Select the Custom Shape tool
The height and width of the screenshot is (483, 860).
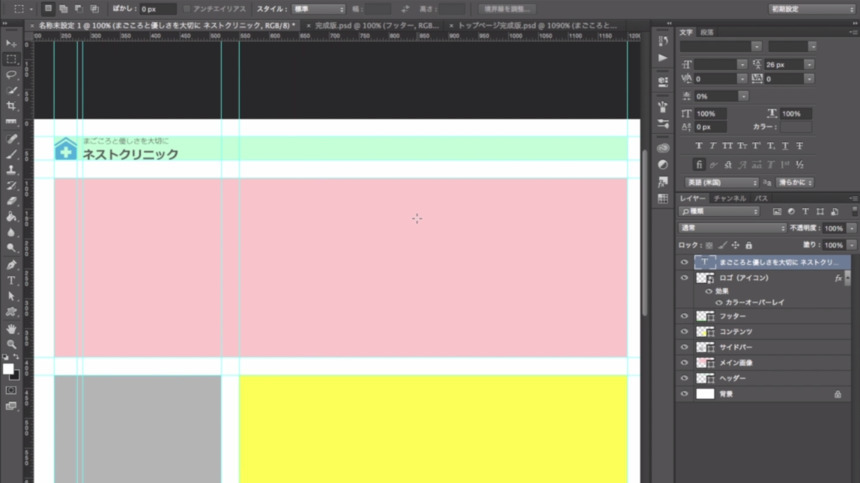pyautogui.click(x=11, y=312)
